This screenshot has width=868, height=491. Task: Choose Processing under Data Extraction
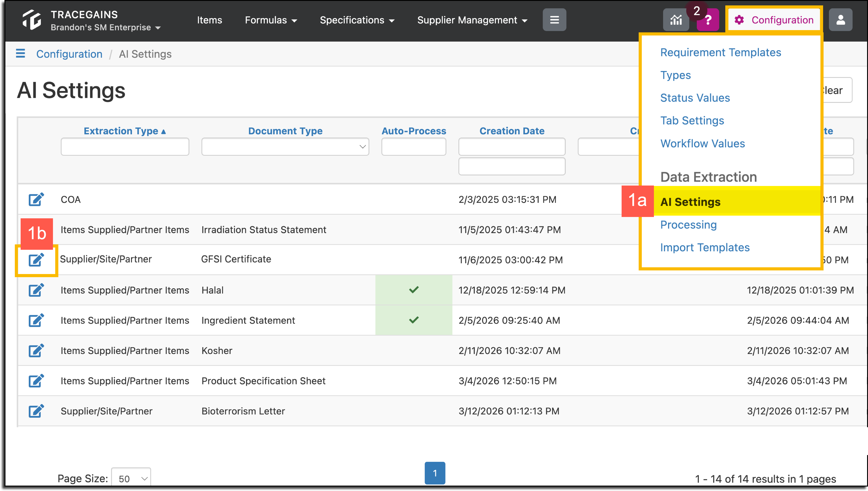pos(688,225)
